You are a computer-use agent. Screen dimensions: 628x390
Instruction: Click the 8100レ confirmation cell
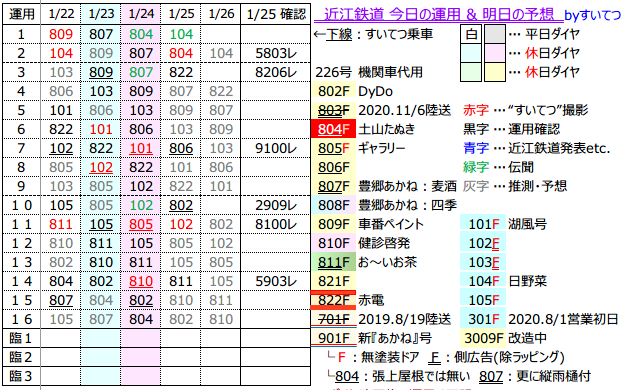pyautogui.click(x=276, y=225)
